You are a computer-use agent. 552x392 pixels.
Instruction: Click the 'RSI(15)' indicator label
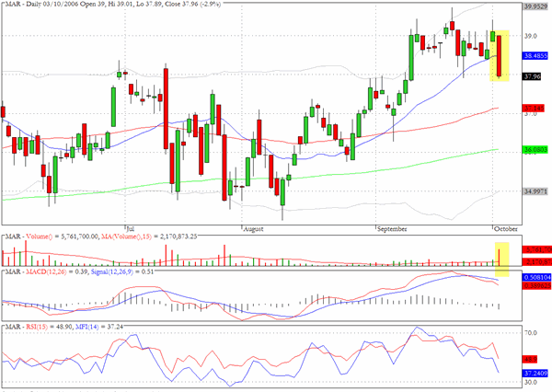37,327
